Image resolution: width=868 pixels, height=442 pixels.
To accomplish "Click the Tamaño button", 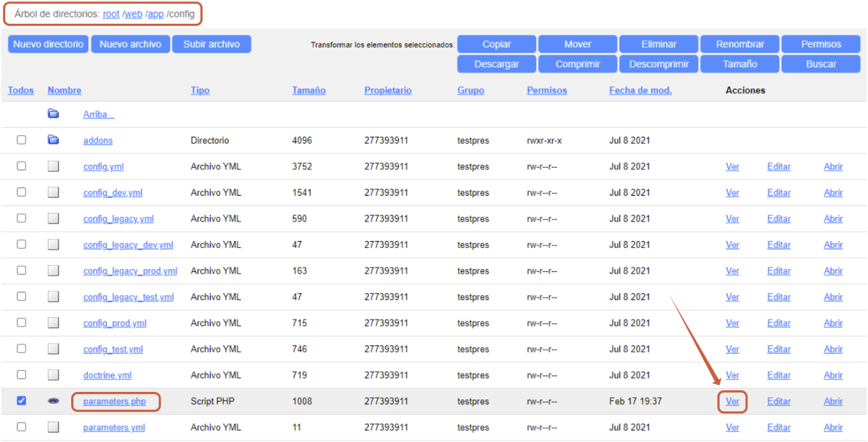I will pyautogui.click(x=740, y=64).
